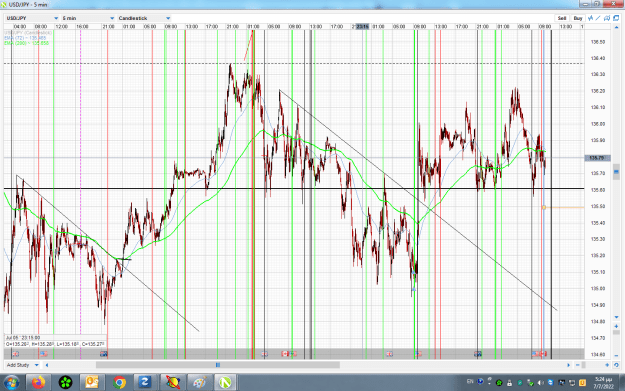The image size is (625, 391).
Task: Click the USD/JPY (Candlestick) legend label
Action: tap(28, 33)
